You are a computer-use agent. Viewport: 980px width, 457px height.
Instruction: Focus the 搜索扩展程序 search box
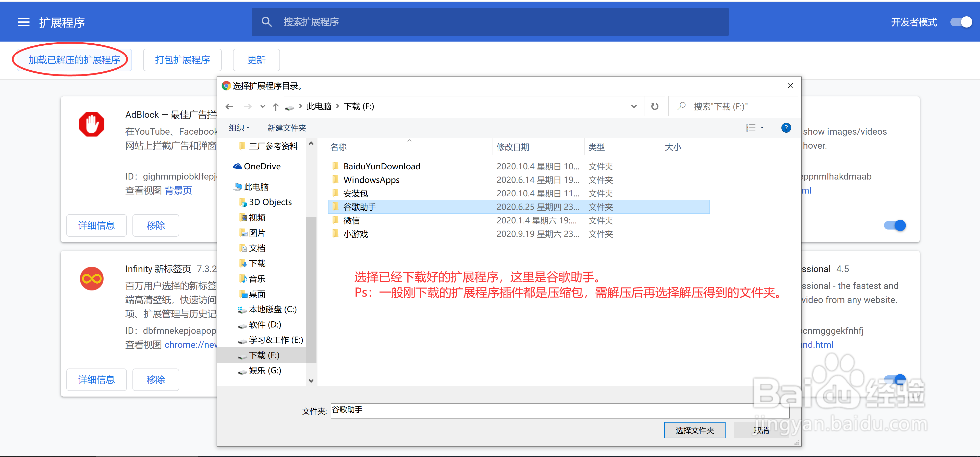point(490,22)
